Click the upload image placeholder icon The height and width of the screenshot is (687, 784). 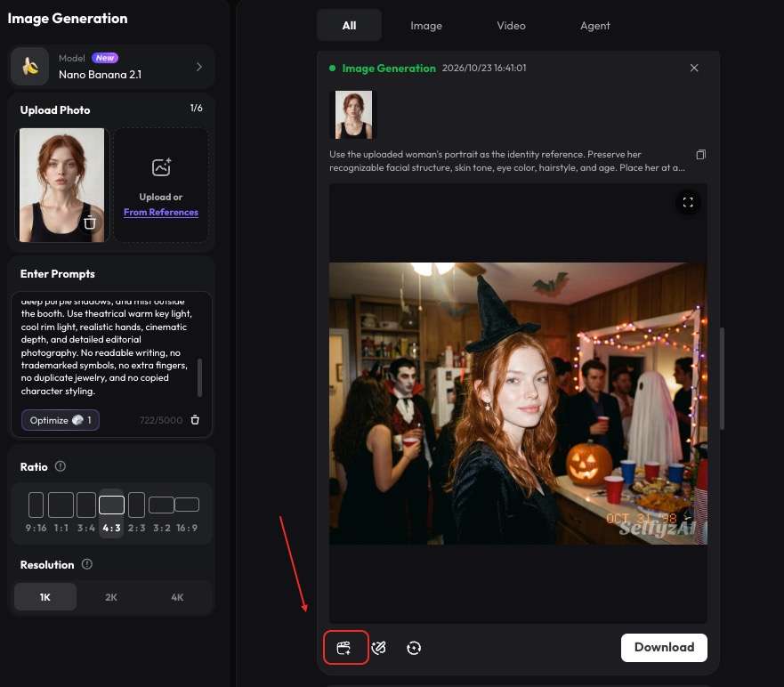click(161, 167)
